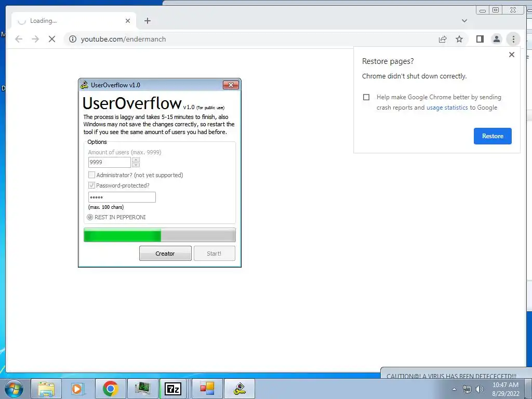This screenshot has height=399, width=532.
Task: Stop page loading with the X button
Action: (x=52, y=39)
